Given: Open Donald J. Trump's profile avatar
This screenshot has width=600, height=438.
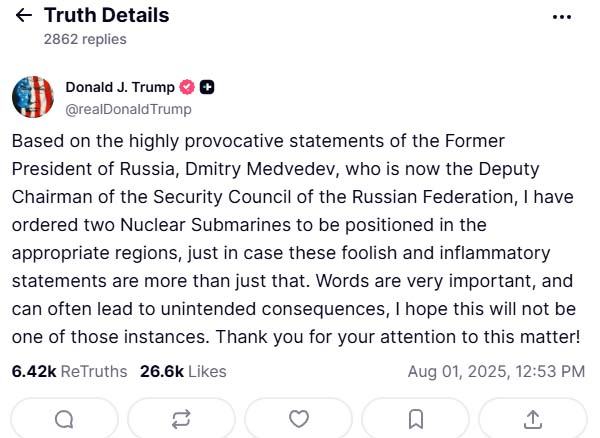Looking at the screenshot, I should [33, 97].
